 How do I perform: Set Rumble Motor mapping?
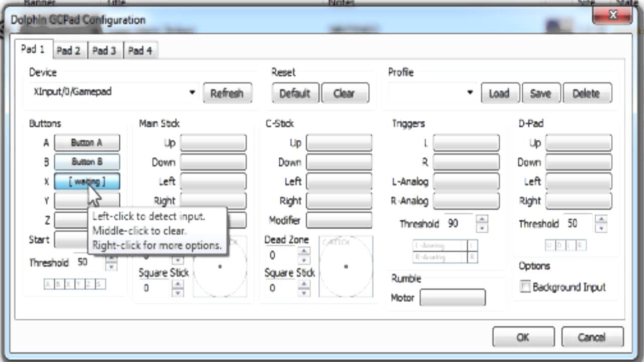click(x=452, y=298)
